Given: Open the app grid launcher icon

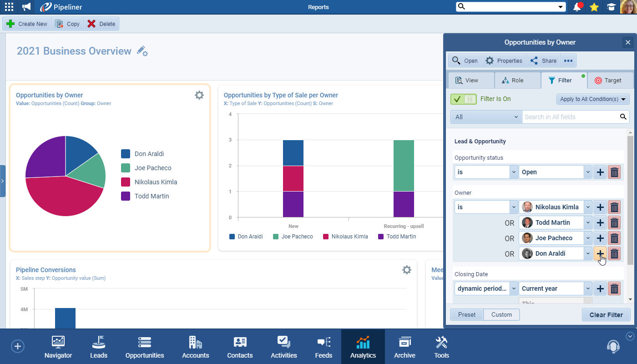Looking at the screenshot, I should pos(9,7).
